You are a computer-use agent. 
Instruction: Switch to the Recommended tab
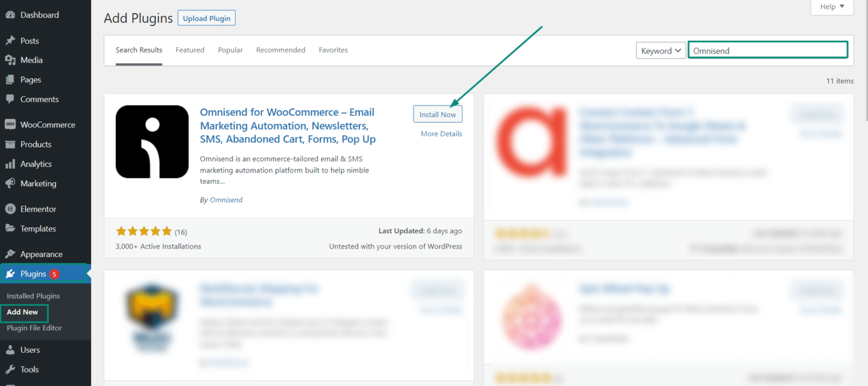(x=281, y=50)
